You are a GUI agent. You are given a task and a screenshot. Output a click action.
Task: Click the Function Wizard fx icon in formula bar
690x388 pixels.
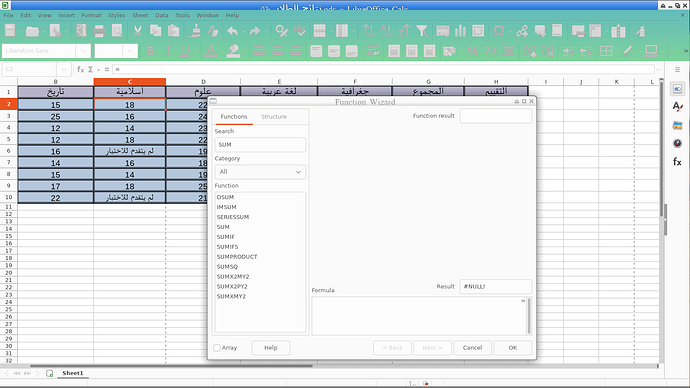tap(81, 70)
